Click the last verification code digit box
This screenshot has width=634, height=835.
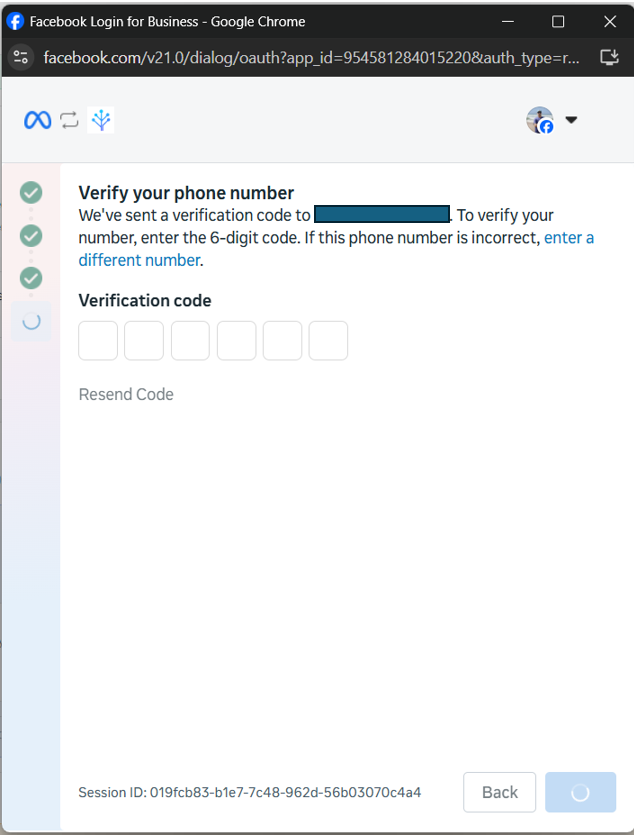pos(328,341)
